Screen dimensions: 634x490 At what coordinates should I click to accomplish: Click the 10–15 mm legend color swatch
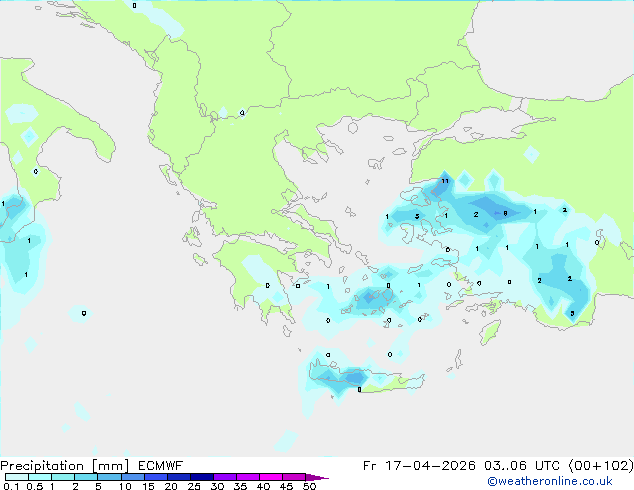[x=133, y=477]
